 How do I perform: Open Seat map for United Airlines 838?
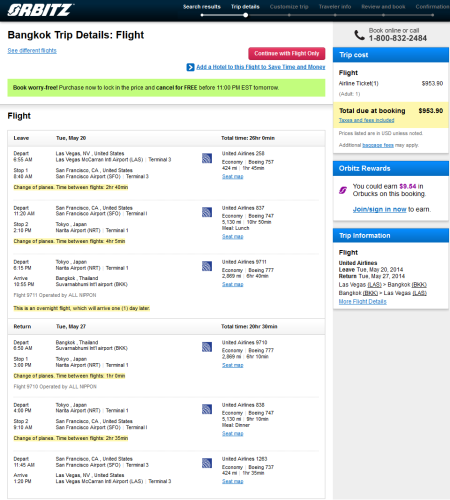[x=233, y=434]
